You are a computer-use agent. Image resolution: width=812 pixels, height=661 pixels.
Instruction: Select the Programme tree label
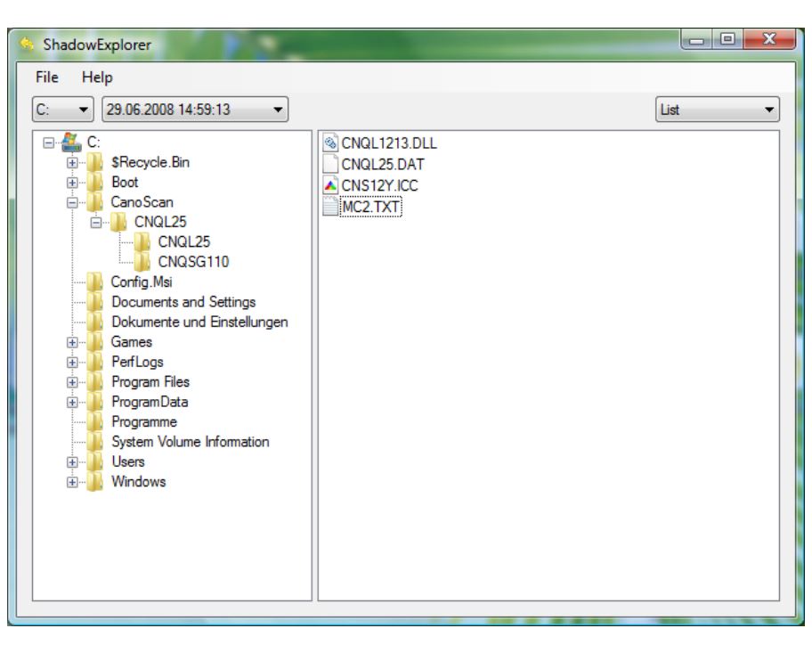point(144,421)
